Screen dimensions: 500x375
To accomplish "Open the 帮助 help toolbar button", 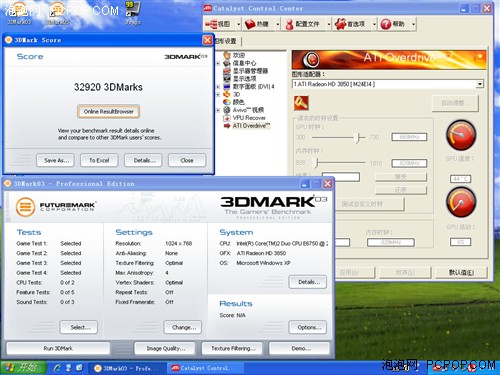I will 394,24.
